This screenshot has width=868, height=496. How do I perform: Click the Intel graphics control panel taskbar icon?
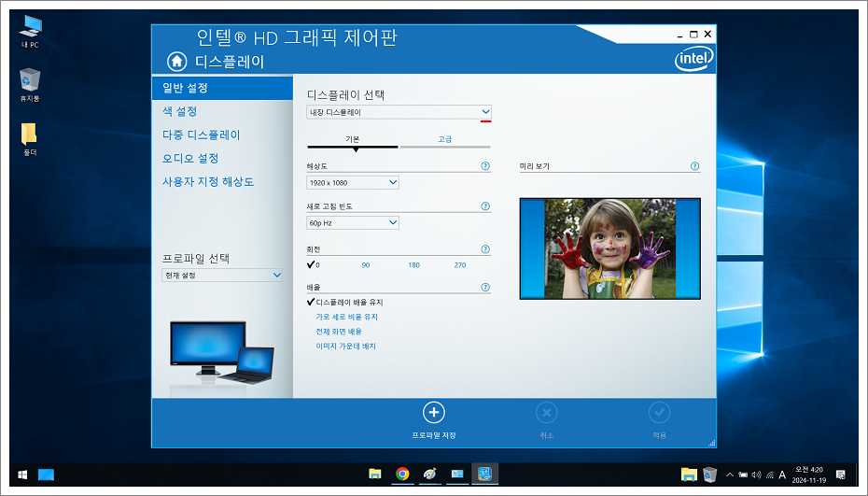pos(484,474)
